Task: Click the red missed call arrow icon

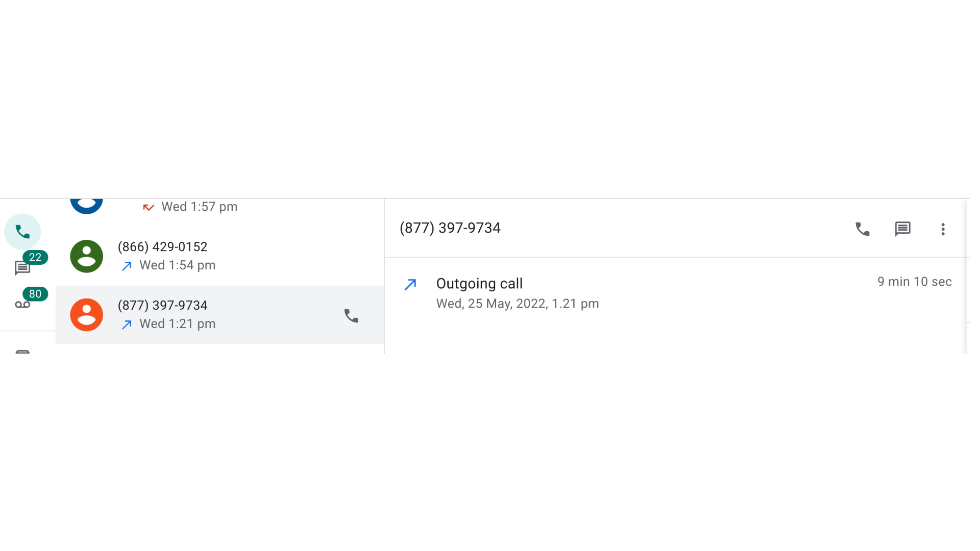Action: [x=149, y=207]
